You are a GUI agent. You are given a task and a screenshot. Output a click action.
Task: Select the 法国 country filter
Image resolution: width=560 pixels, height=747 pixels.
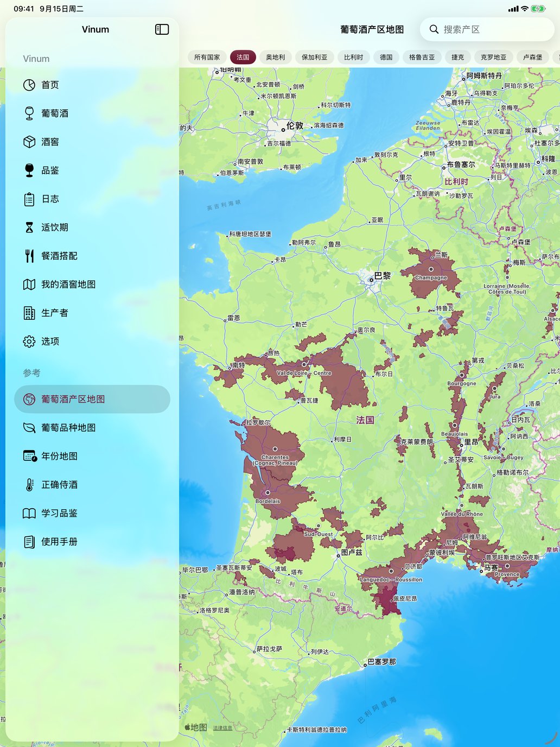243,57
